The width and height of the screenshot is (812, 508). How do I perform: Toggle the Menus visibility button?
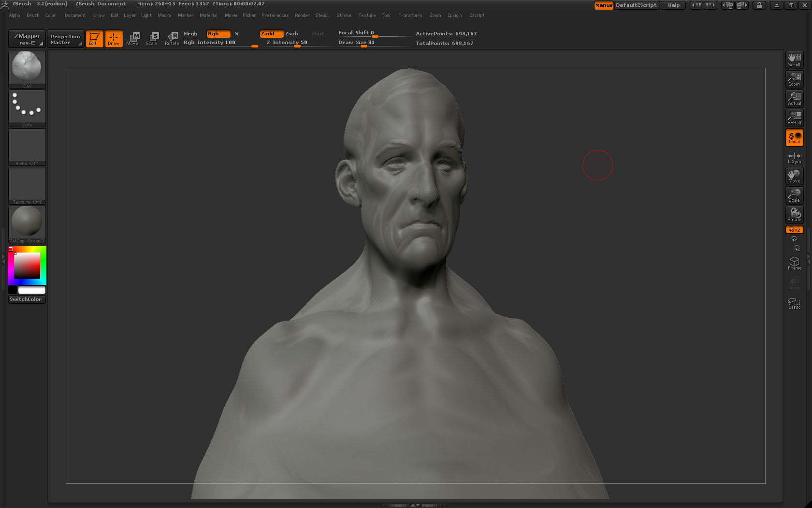(604, 5)
